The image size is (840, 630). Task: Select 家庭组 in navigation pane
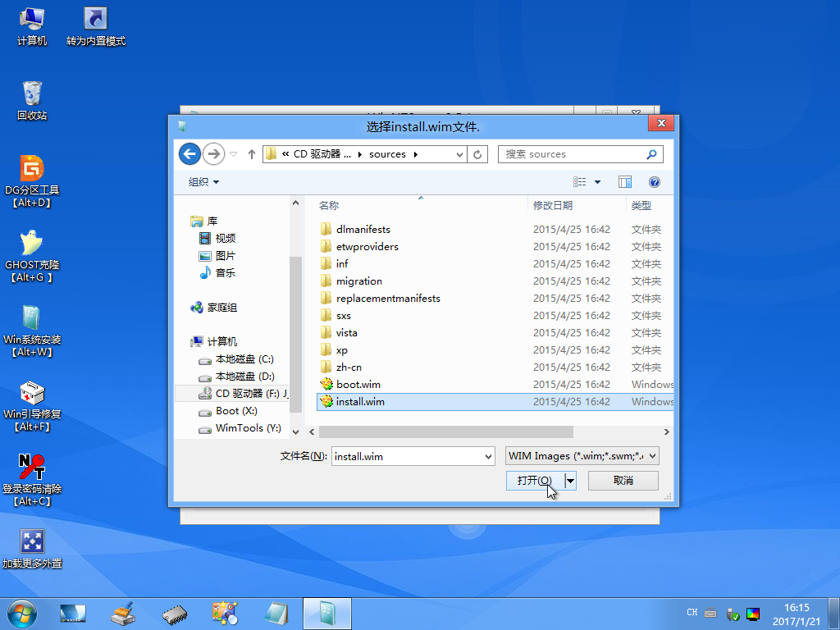click(x=213, y=308)
